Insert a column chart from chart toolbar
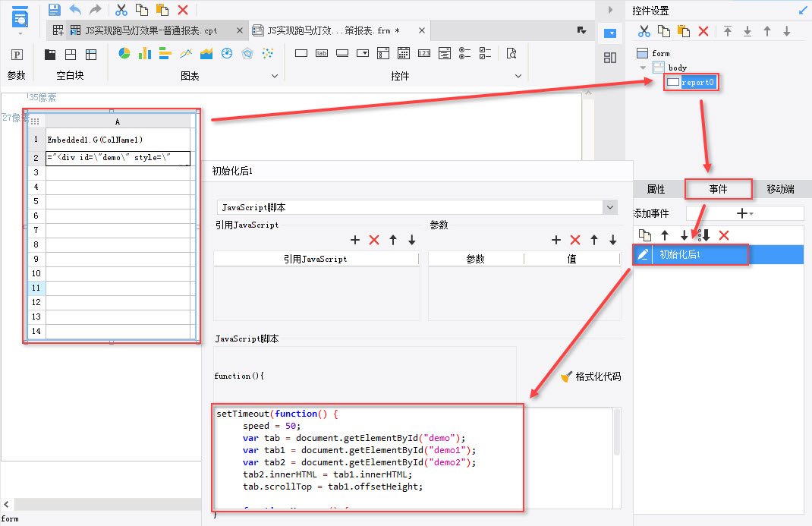This screenshot has height=526, width=812. tap(145, 53)
